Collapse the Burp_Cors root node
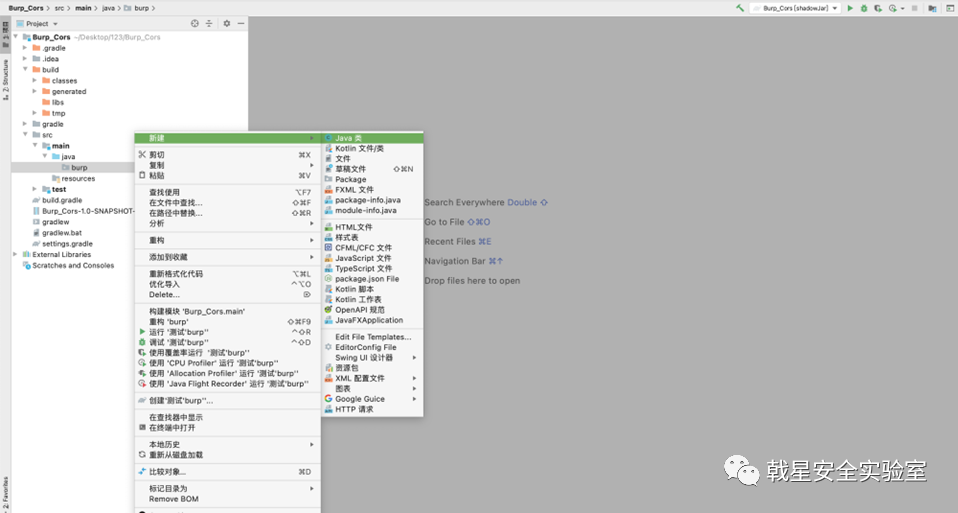958x513 pixels. [x=16, y=37]
